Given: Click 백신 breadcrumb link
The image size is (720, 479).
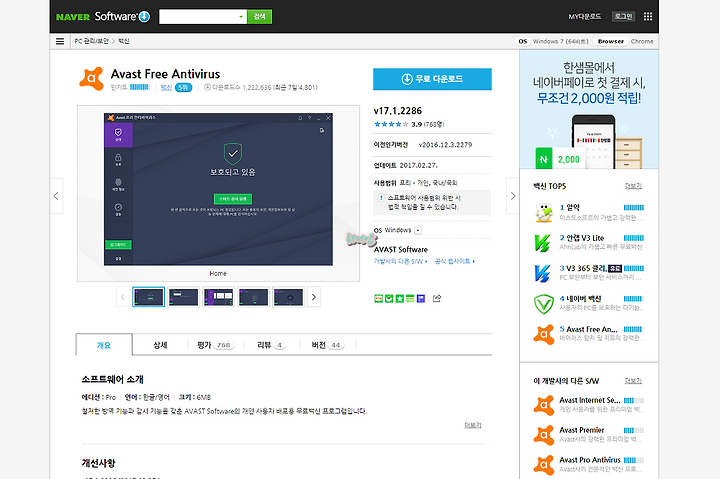Looking at the screenshot, I should 124,41.
